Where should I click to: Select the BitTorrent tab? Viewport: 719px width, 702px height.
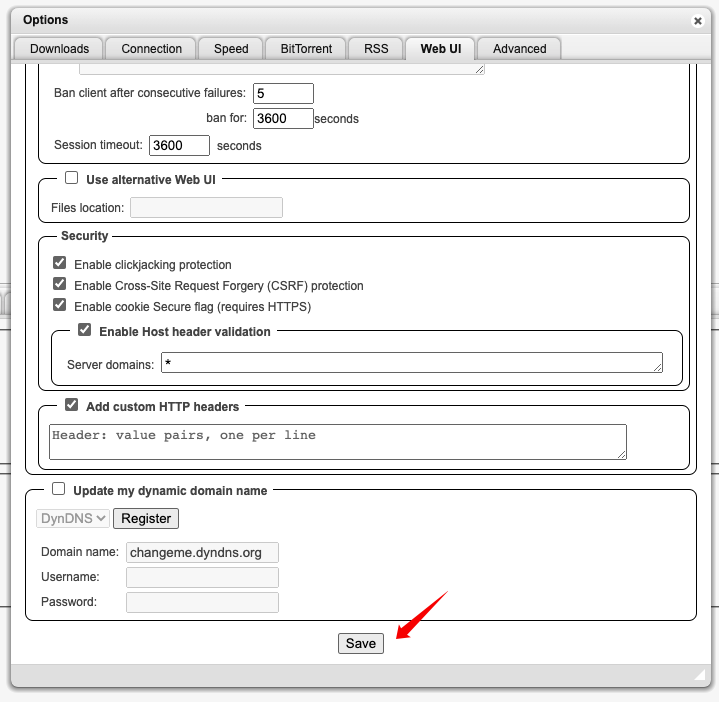pyautogui.click(x=306, y=49)
